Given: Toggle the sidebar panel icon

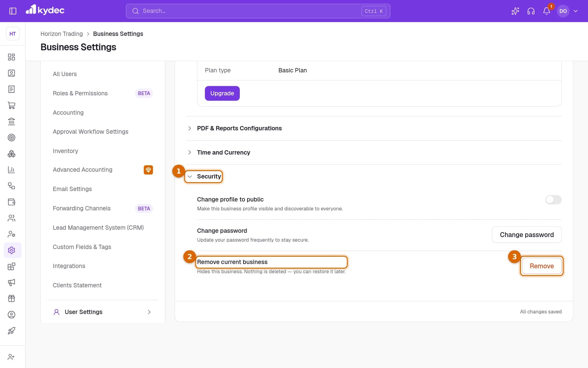Looking at the screenshot, I should (x=13, y=11).
